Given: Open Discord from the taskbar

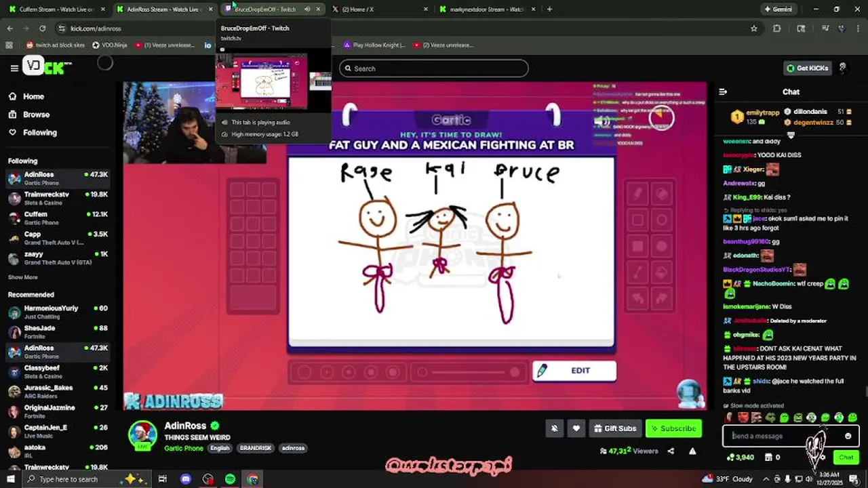Looking at the screenshot, I should pos(186,479).
